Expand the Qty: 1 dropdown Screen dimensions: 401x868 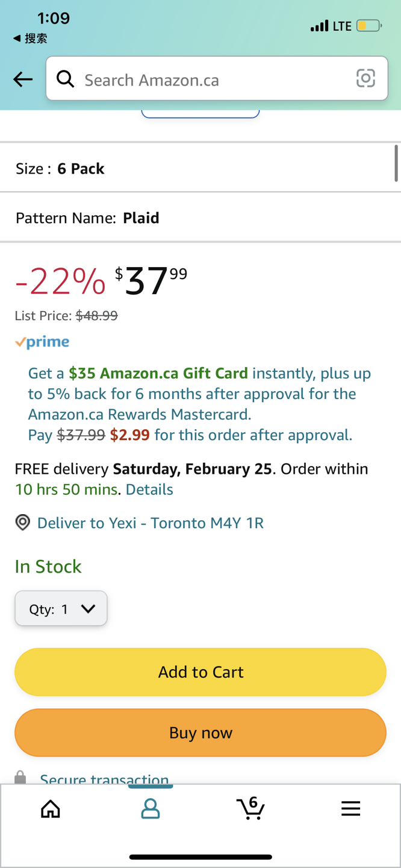[x=61, y=608]
